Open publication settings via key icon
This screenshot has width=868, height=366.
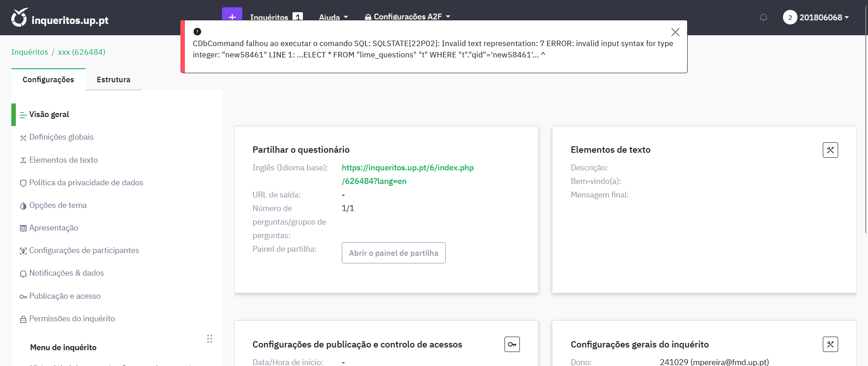coord(512,344)
